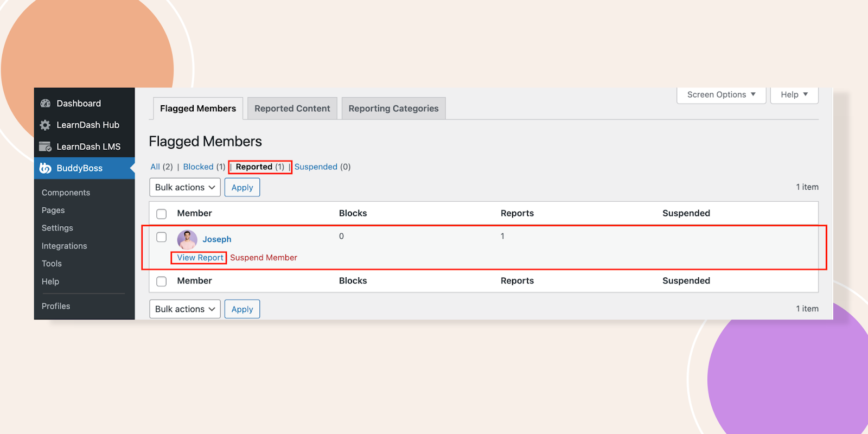Viewport: 868px width, 434px height.
Task: Open the Tools submenu item
Action: (x=52, y=264)
